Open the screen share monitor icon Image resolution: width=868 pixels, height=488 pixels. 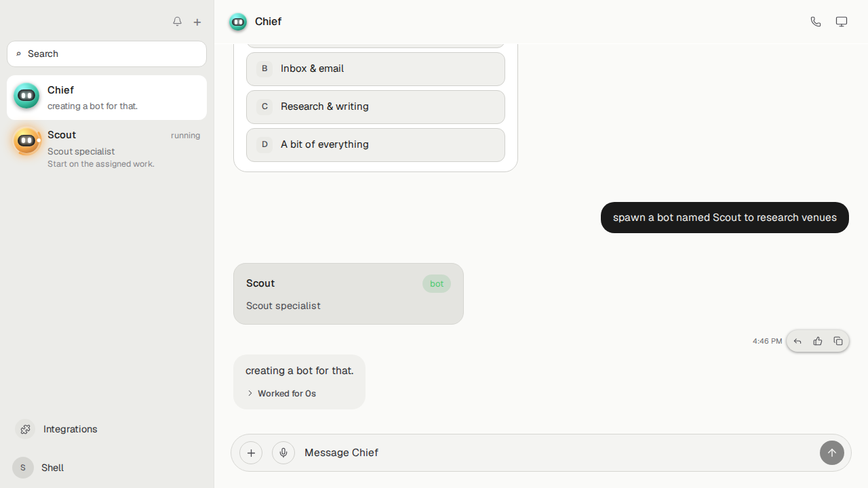pyautogui.click(x=842, y=22)
